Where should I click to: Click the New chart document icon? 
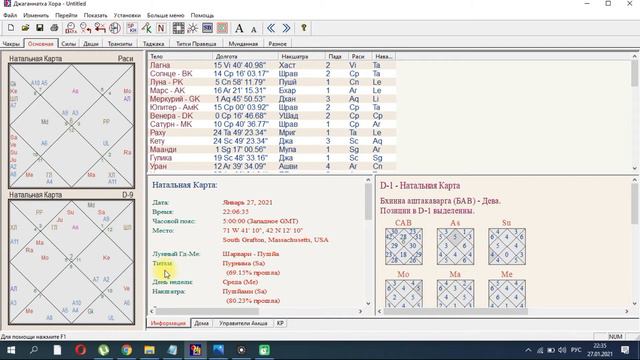pyautogui.click(x=11, y=28)
